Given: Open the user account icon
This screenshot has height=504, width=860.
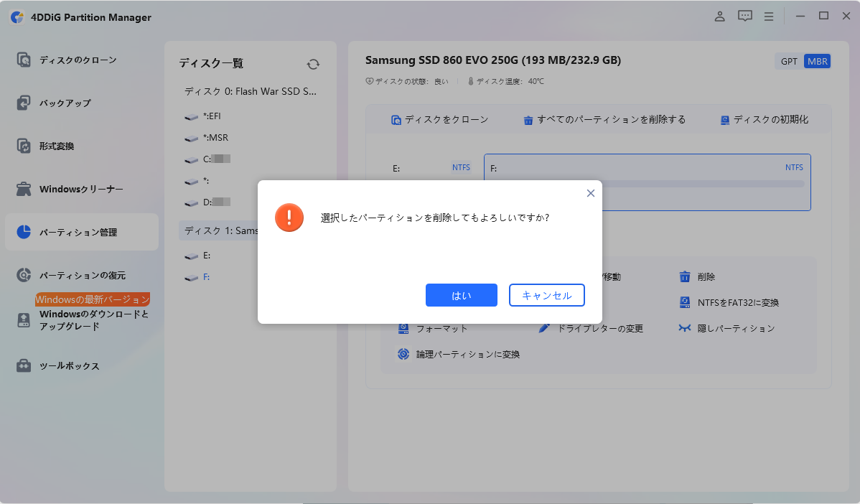Looking at the screenshot, I should (x=719, y=16).
